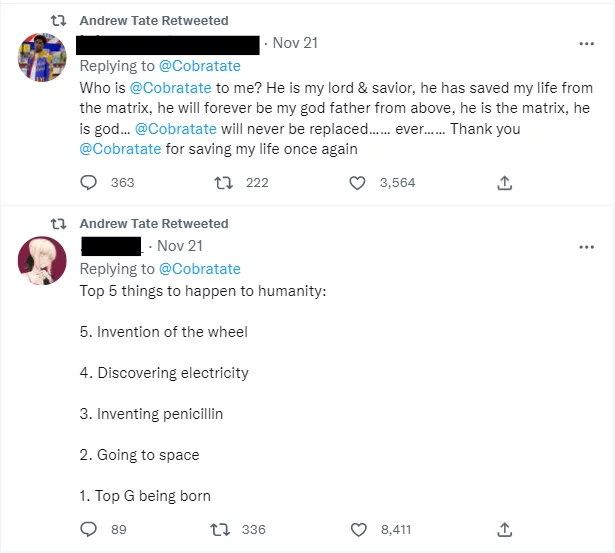Retweet the 'lord & savior' tweet

click(x=224, y=183)
